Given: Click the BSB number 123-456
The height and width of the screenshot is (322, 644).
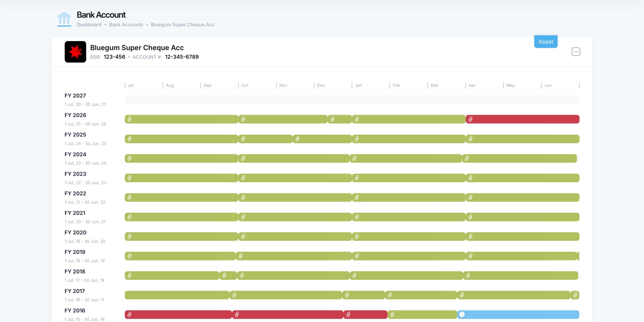Looking at the screenshot, I should click(115, 57).
